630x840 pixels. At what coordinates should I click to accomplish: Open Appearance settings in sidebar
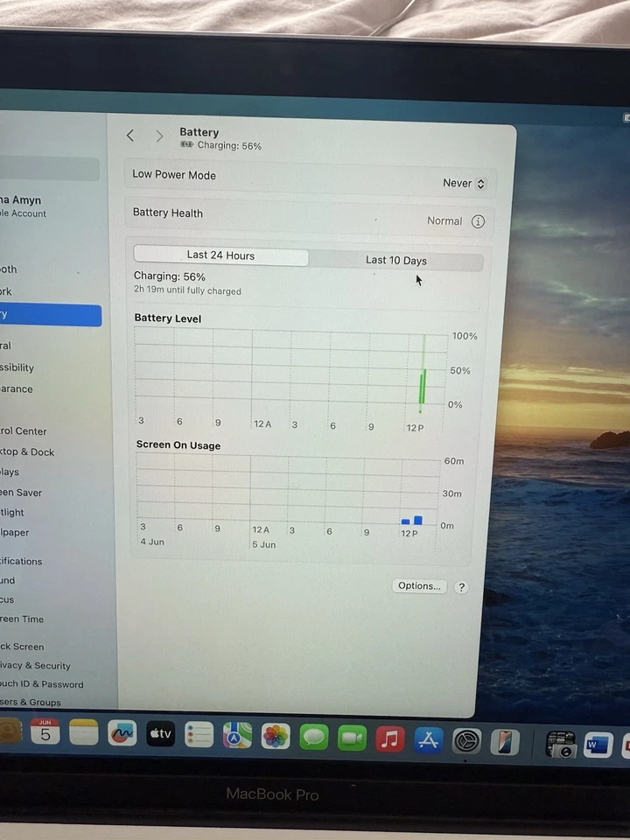16,388
